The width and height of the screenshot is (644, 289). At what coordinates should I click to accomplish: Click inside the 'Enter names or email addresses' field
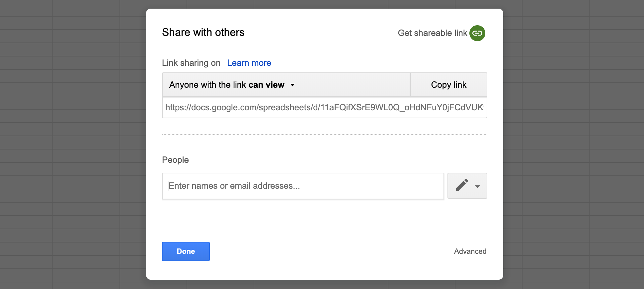coord(302,186)
